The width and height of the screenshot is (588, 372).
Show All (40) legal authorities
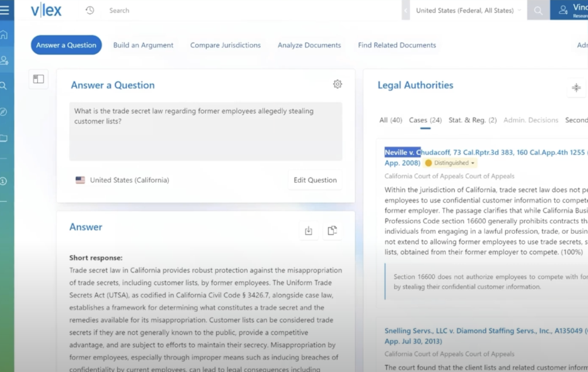click(390, 120)
